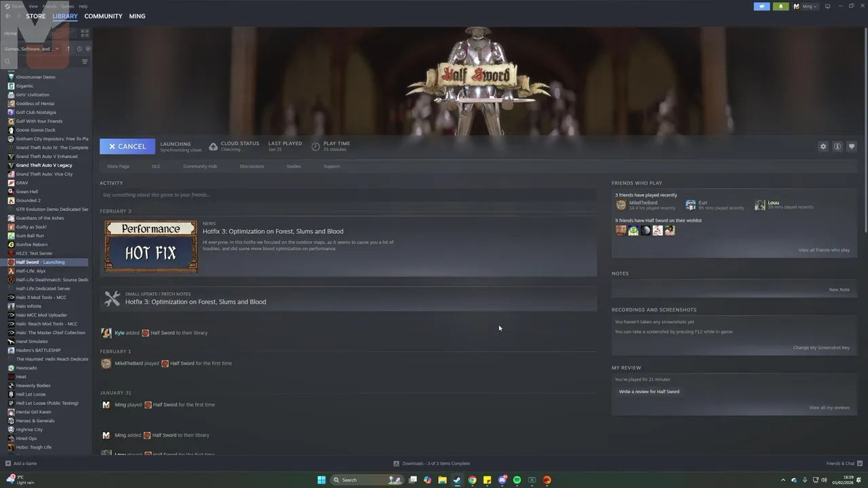Open the View menu
The width and height of the screenshot is (868, 488).
tap(33, 6)
